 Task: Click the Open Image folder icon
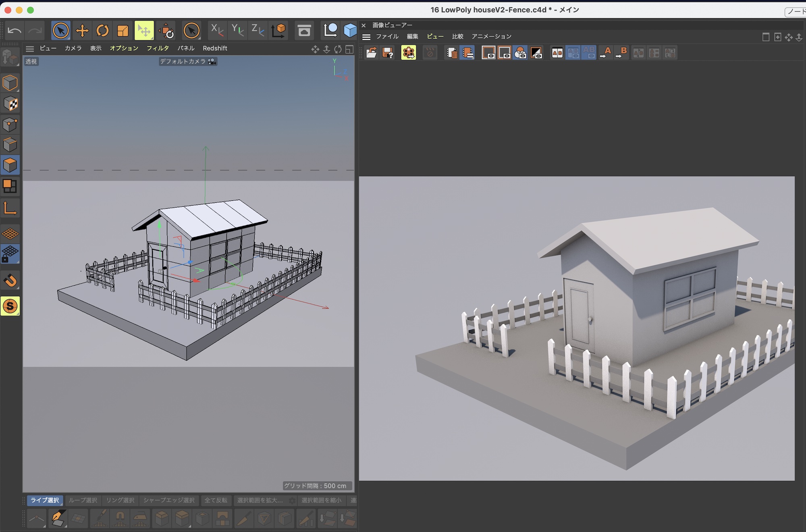(372, 53)
